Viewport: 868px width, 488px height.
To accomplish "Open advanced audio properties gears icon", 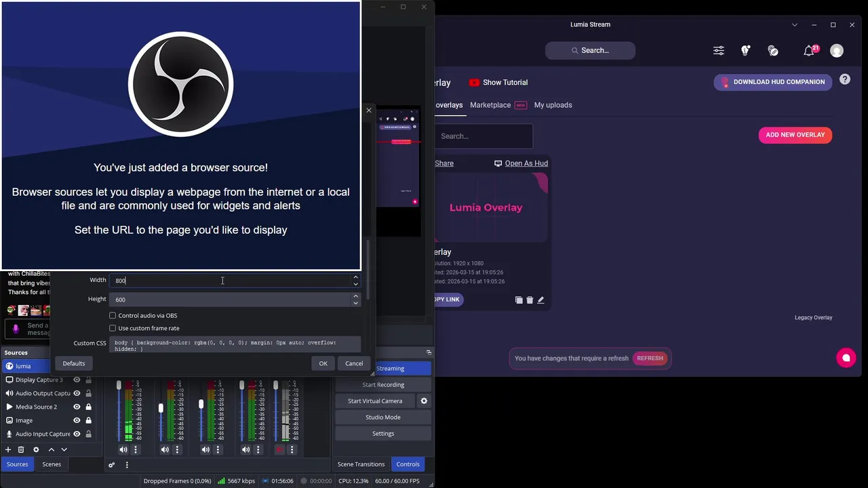I will (112, 465).
